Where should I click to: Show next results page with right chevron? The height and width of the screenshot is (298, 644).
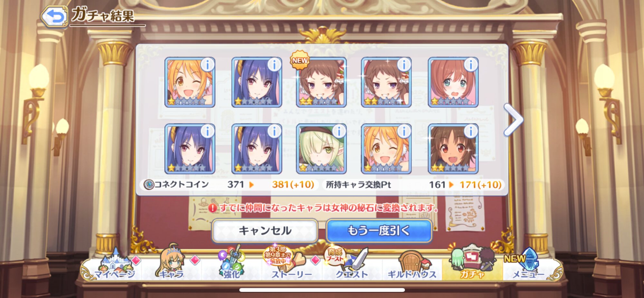pos(513,120)
